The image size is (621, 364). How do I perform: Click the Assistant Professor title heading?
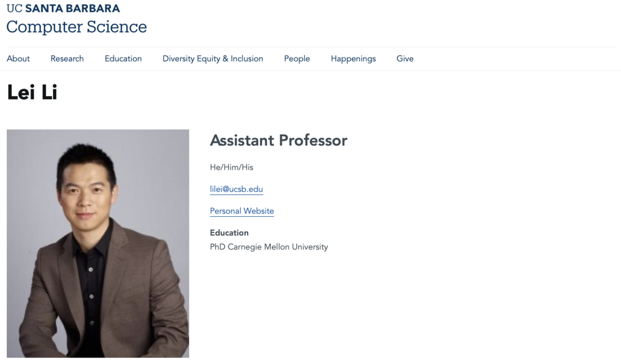[x=278, y=140]
